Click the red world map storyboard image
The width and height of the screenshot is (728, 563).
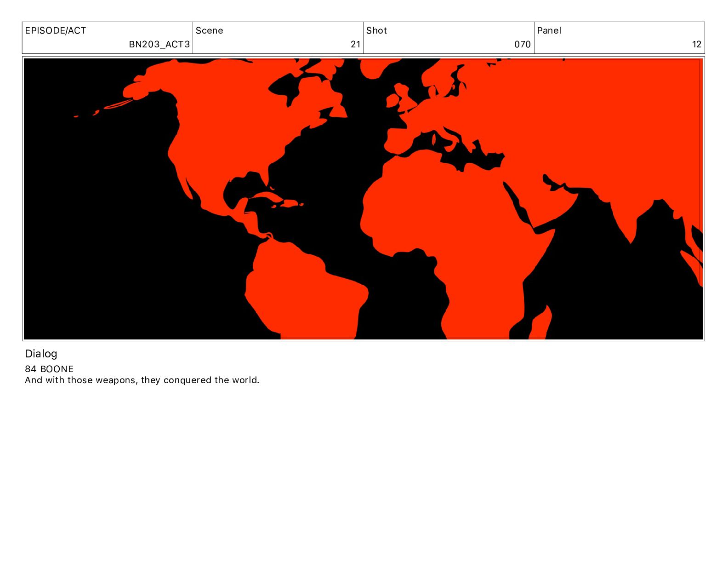click(x=363, y=199)
